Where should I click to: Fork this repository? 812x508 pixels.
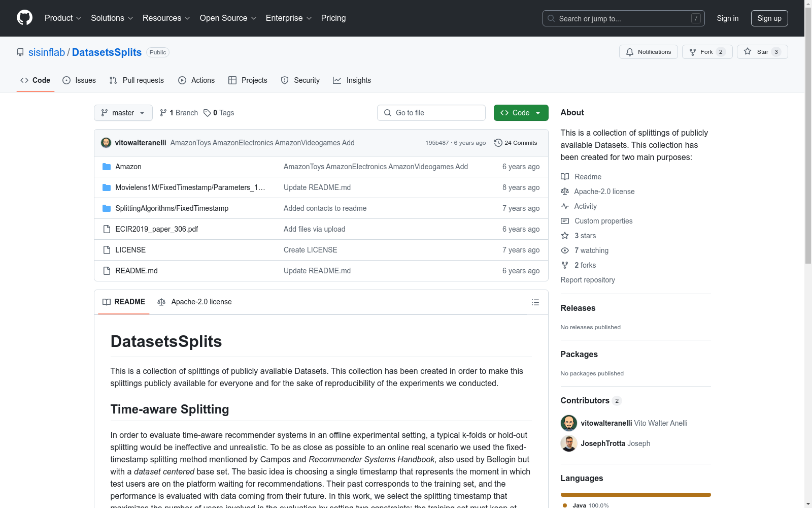707,52
